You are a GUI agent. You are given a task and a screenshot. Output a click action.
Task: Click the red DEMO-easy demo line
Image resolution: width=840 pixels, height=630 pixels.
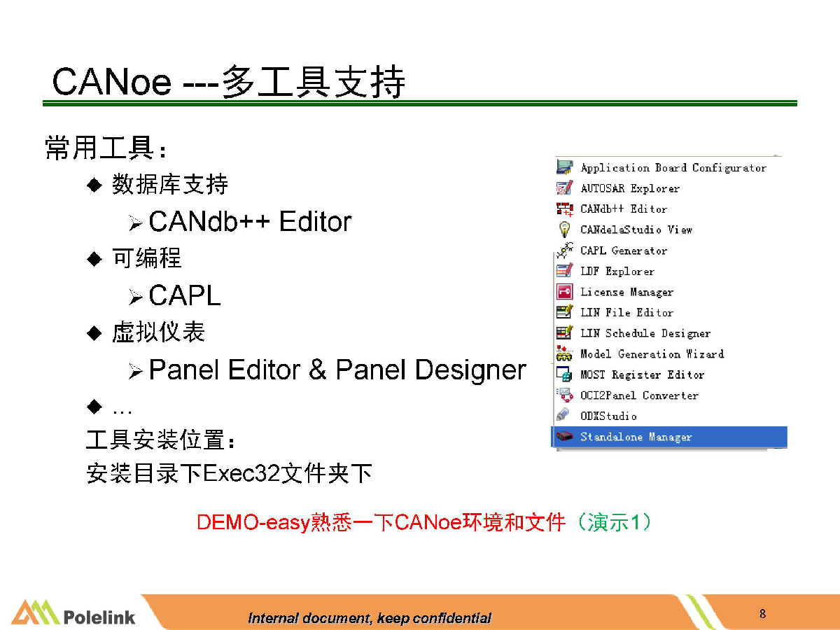pos(381,522)
